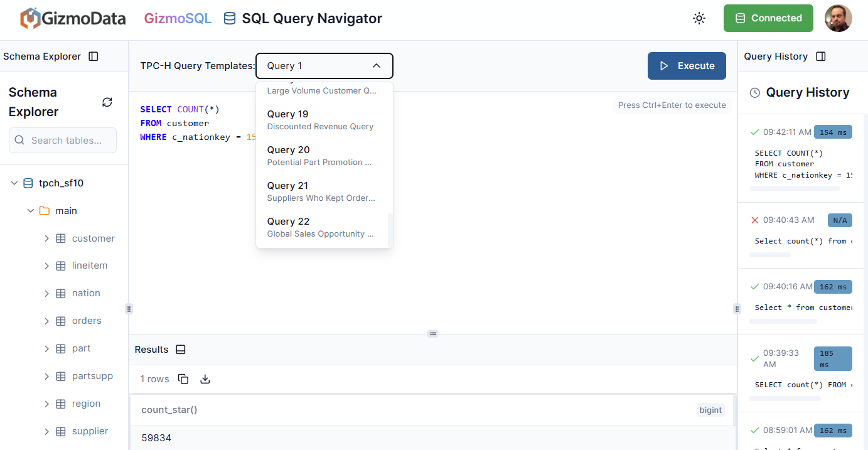Click the database icon beside SQL Query Navigator
This screenshot has height=450, width=868.
tap(228, 18)
